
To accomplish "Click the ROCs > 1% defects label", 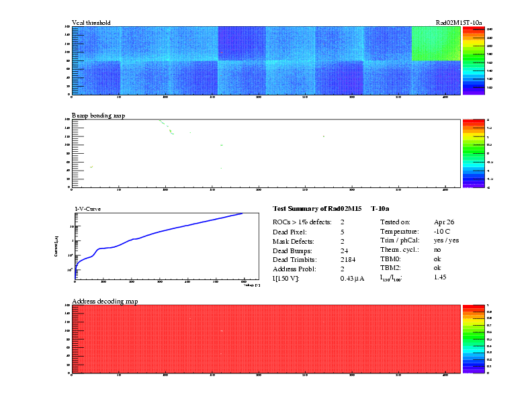I will point(302,221).
